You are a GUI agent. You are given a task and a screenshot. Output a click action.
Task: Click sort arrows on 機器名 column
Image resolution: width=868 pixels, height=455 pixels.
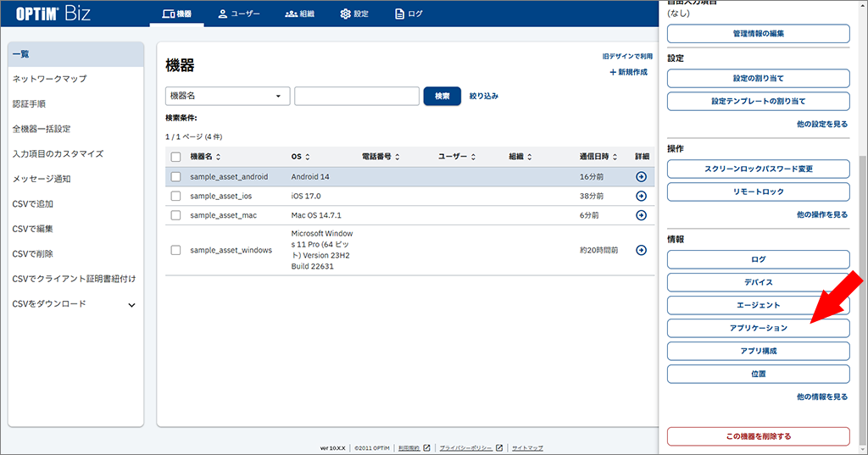[x=218, y=158]
